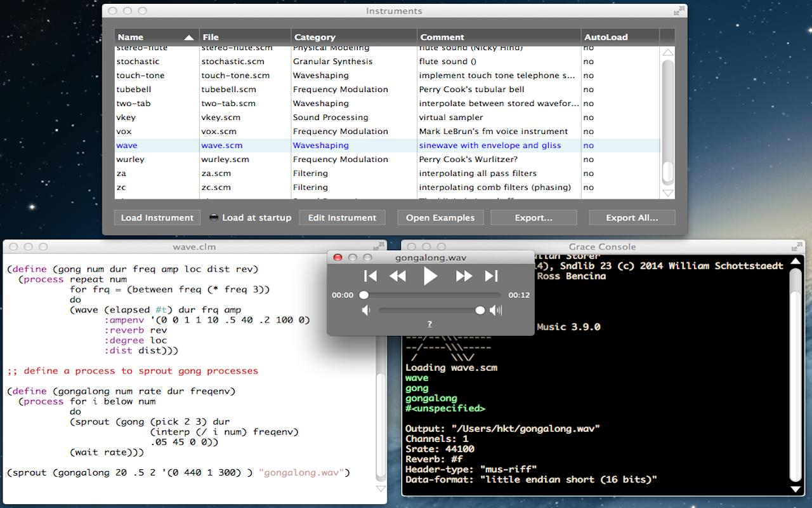
Task: Expand the Grace Console window to fullscreen
Action: pyautogui.click(x=796, y=246)
